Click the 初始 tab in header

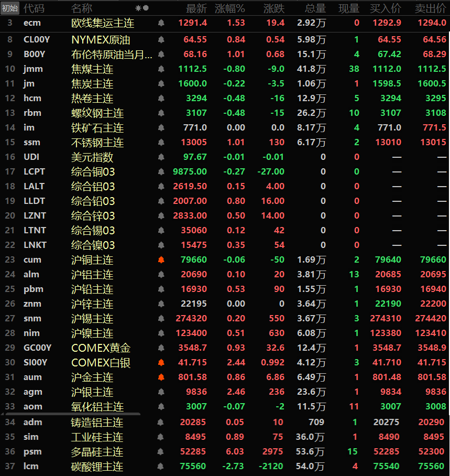(10, 8)
